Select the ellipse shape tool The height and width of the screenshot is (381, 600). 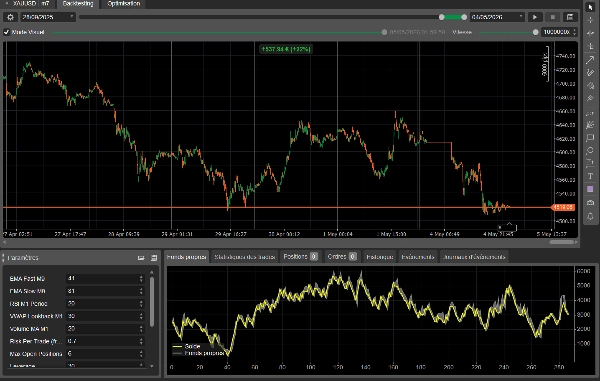click(x=590, y=150)
